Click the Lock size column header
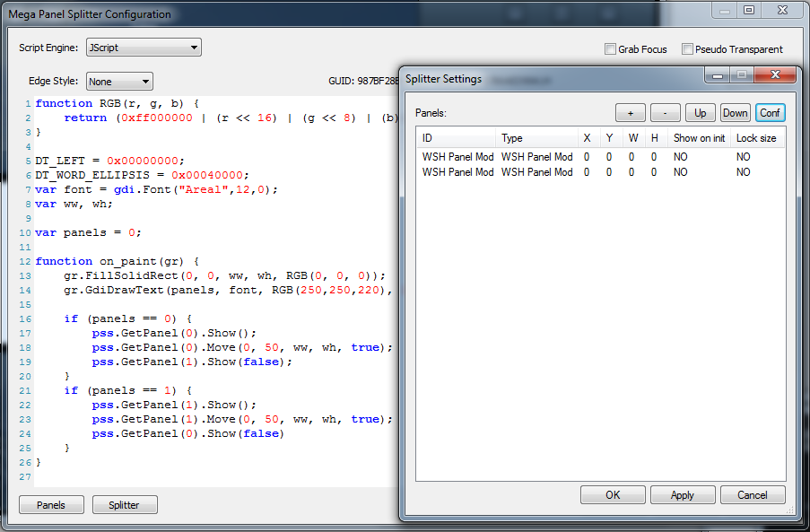 [756, 138]
